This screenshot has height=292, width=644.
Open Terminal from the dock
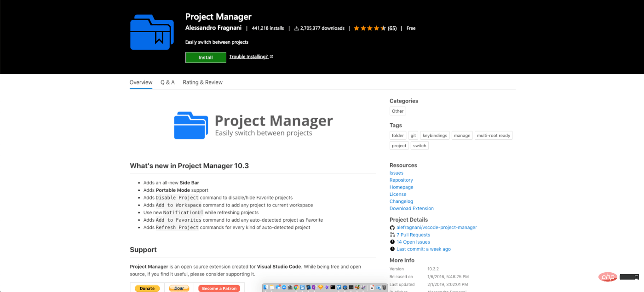click(333, 287)
